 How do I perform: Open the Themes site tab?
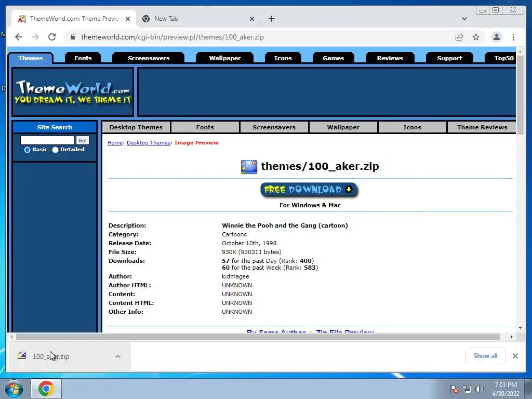pyautogui.click(x=31, y=58)
